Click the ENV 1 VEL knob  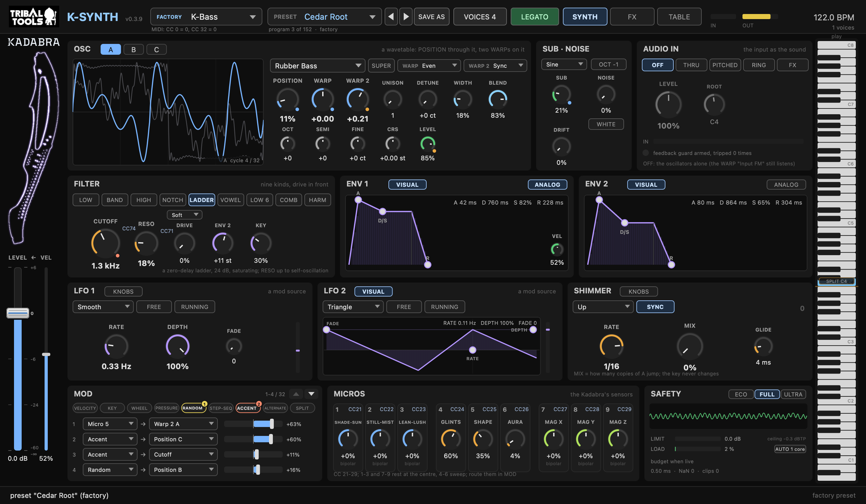click(557, 249)
